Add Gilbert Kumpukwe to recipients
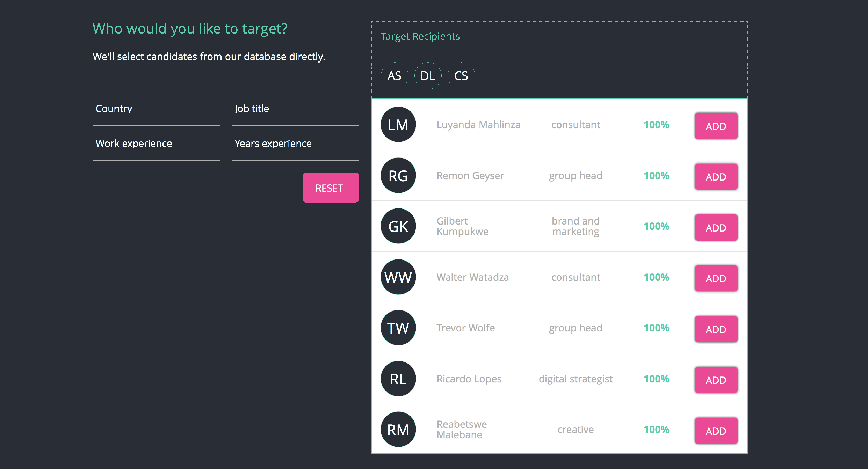868x469 pixels. coord(716,228)
